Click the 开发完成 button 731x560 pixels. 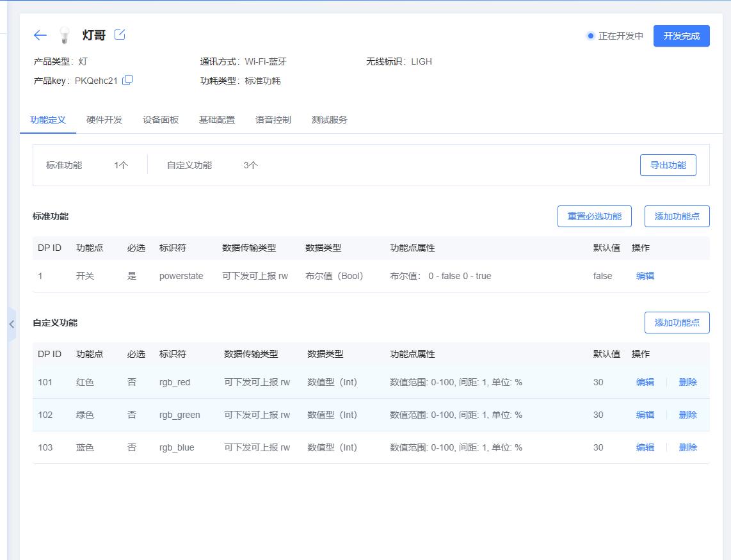point(681,36)
